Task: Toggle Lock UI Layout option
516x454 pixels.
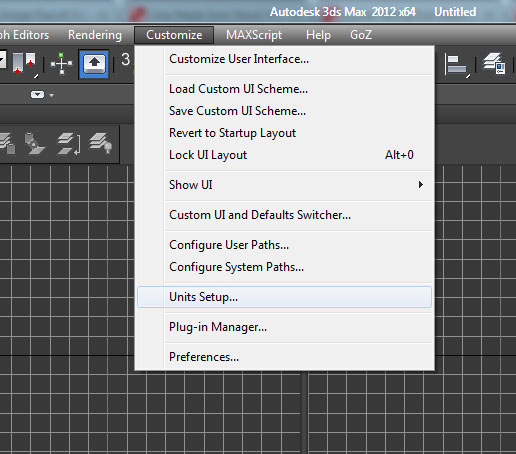Action: pyautogui.click(x=284, y=155)
